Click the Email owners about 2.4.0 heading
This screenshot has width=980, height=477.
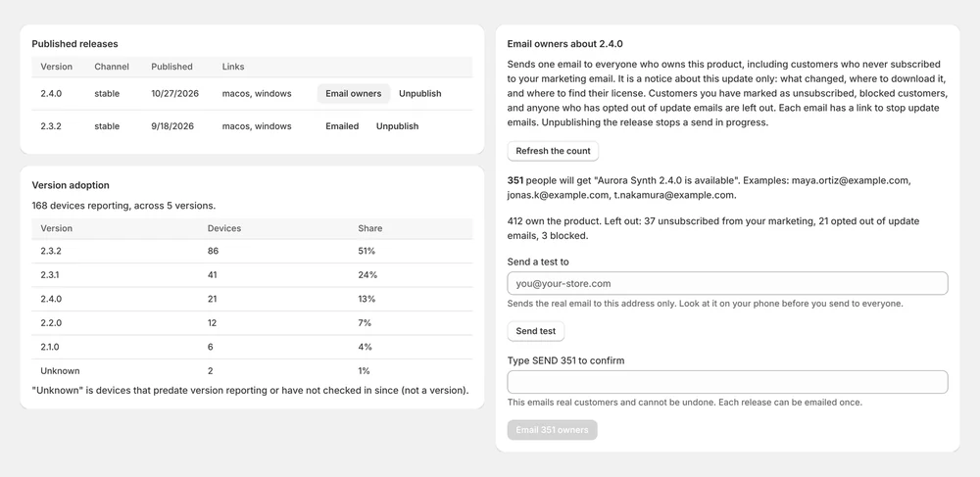click(x=565, y=44)
